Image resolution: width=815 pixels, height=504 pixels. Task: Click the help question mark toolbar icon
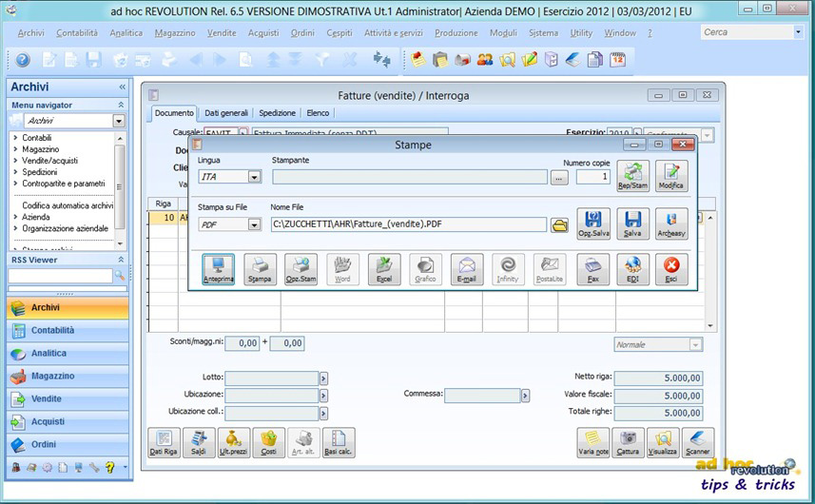(x=23, y=60)
